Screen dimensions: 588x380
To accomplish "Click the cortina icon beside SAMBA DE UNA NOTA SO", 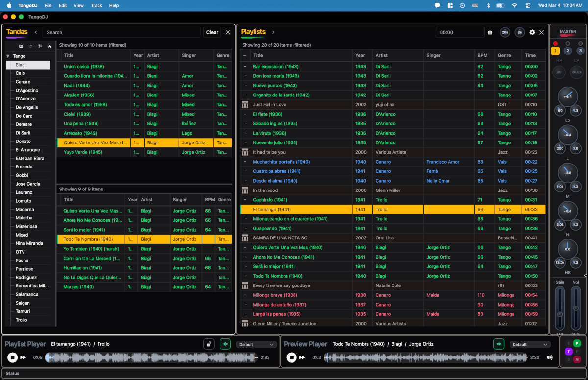I will pyautogui.click(x=245, y=238).
